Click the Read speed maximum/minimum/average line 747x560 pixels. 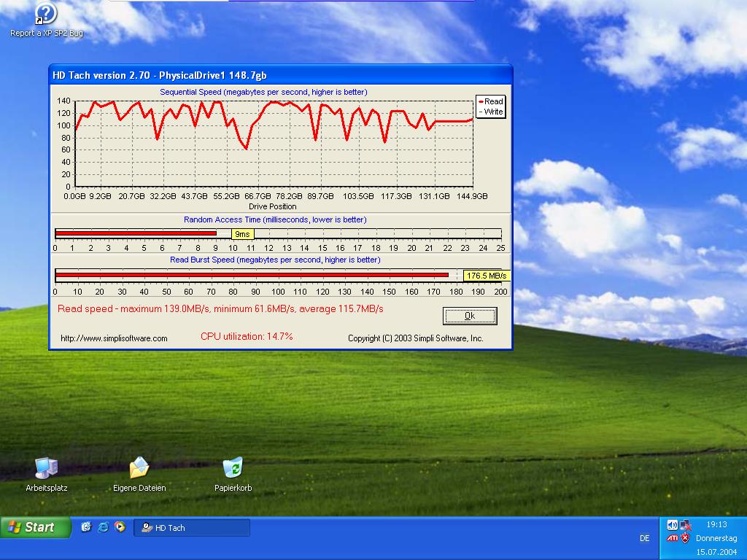(220, 308)
